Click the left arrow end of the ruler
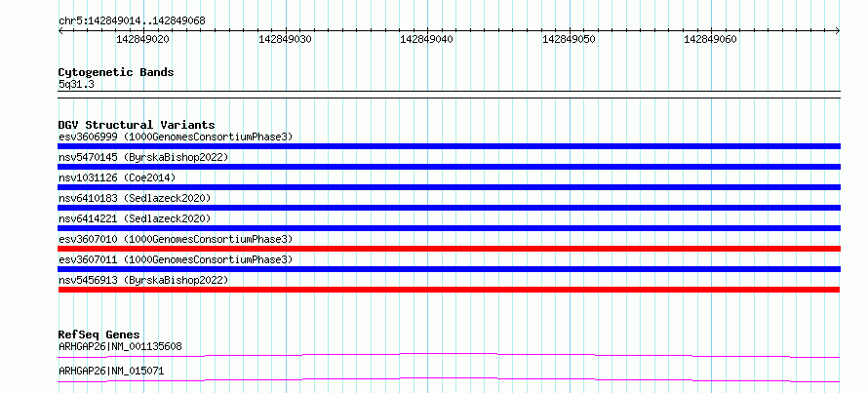Viewport: 868px width, 393px height. (60, 31)
